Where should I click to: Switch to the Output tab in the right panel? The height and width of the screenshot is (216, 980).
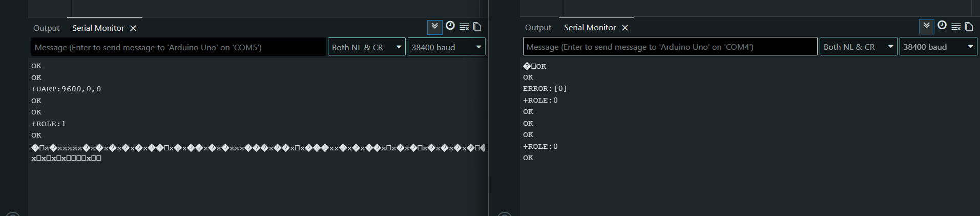click(538, 28)
